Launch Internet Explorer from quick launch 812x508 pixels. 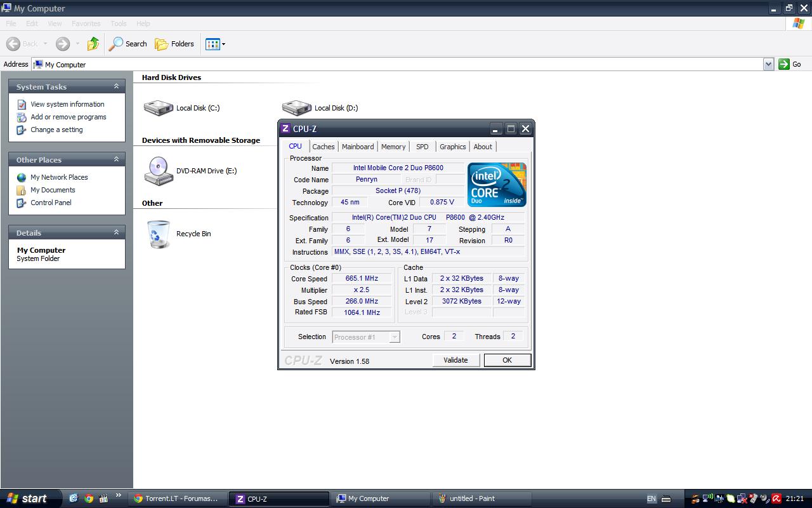[74, 498]
